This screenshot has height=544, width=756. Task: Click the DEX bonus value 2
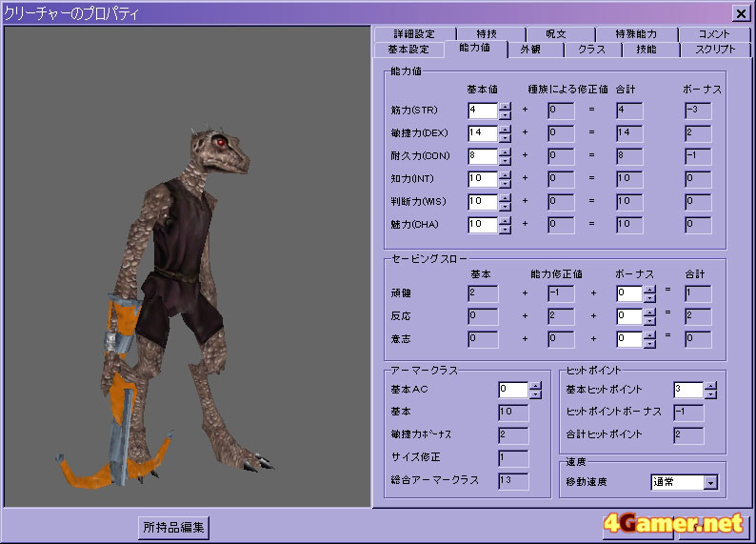coord(698,133)
